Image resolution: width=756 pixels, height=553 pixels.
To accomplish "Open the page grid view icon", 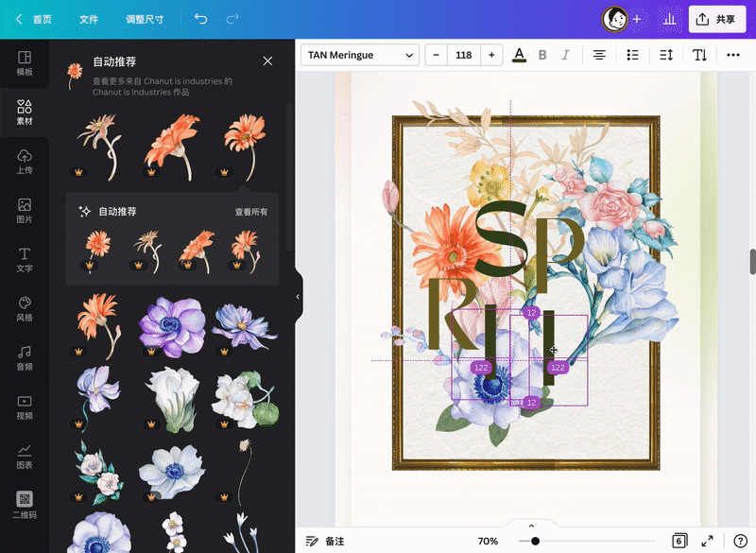I will click(x=679, y=541).
